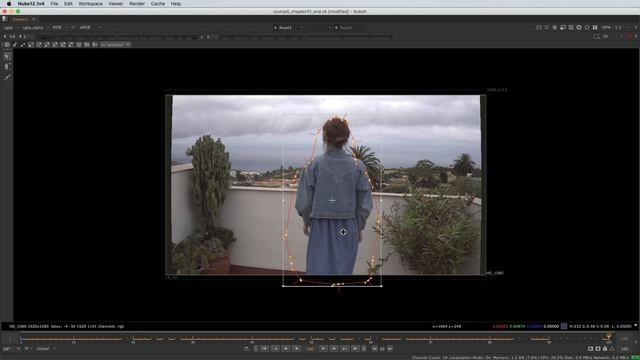Image resolution: width=640 pixels, height=360 pixels.
Task: Open the Edit menu
Action: pyautogui.click(x=68, y=4)
